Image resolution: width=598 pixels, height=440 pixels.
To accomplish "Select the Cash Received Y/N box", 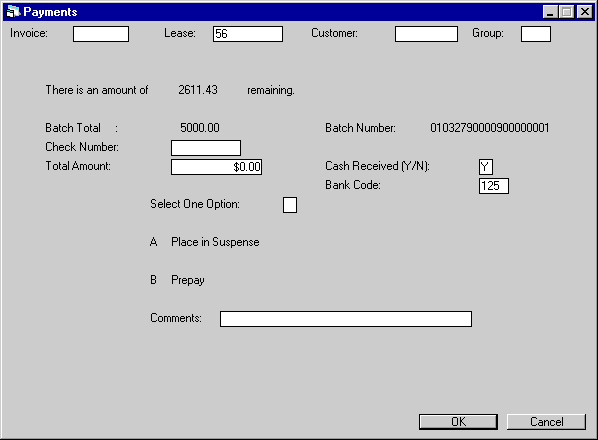I will click(x=486, y=167).
